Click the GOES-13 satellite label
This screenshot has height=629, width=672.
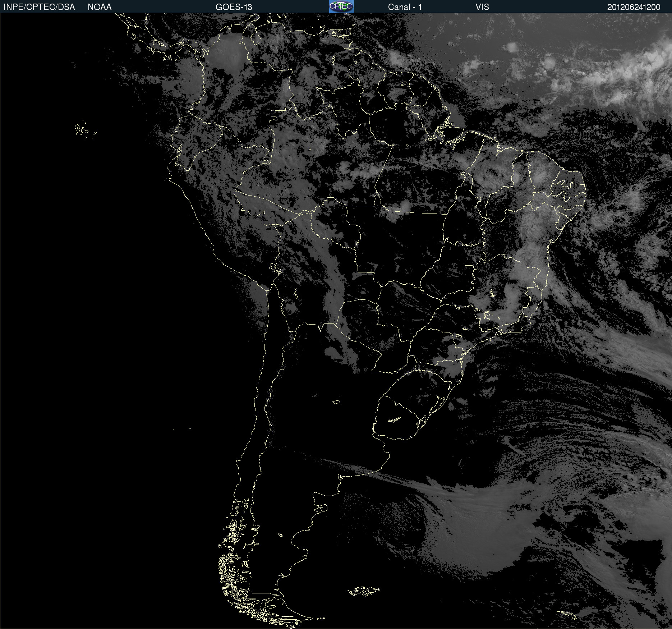pyautogui.click(x=234, y=7)
